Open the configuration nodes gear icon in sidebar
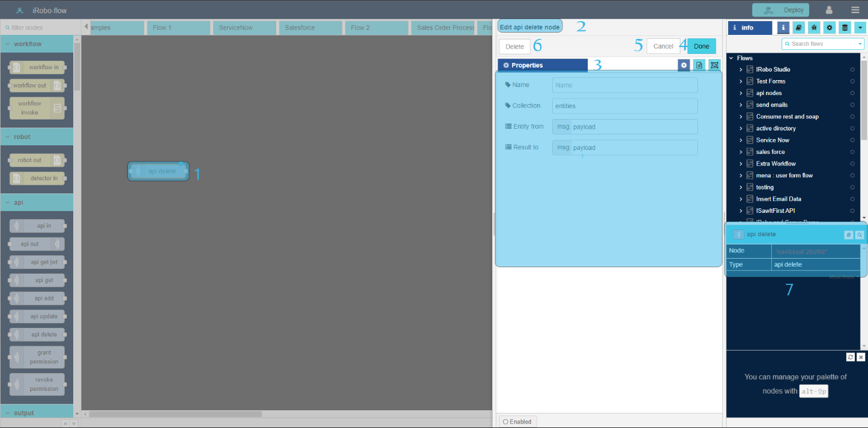 pyautogui.click(x=829, y=27)
